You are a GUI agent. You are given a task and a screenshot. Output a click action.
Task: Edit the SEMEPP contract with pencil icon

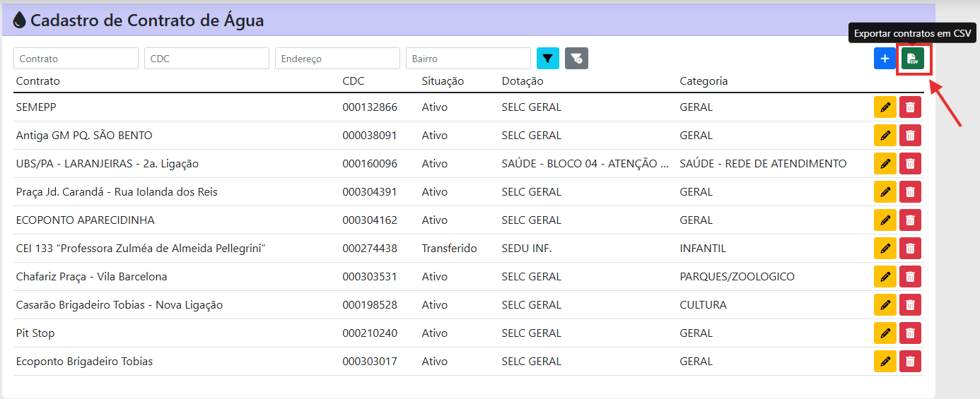(885, 107)
